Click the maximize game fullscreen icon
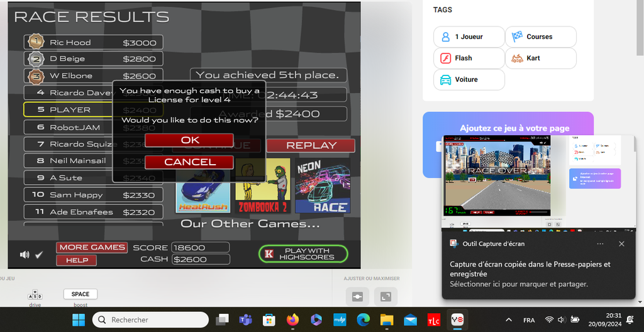Screen dimensions: 644x332 point(386,297)
